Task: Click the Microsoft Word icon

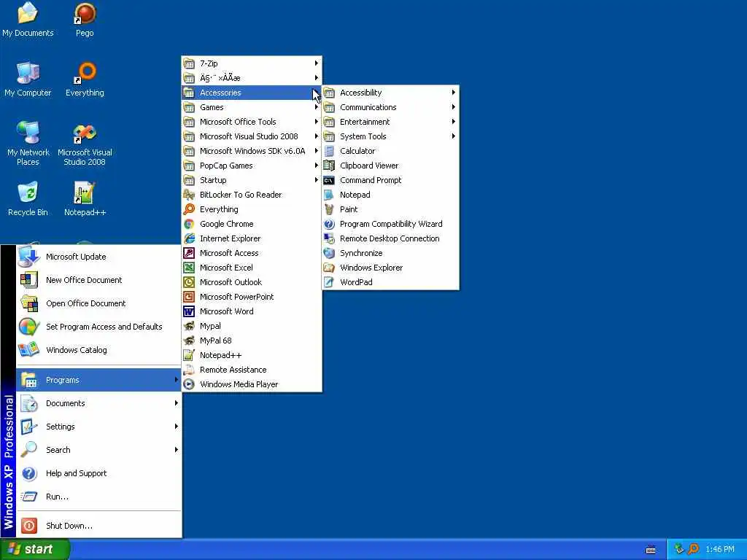Action: click(189, 311)
